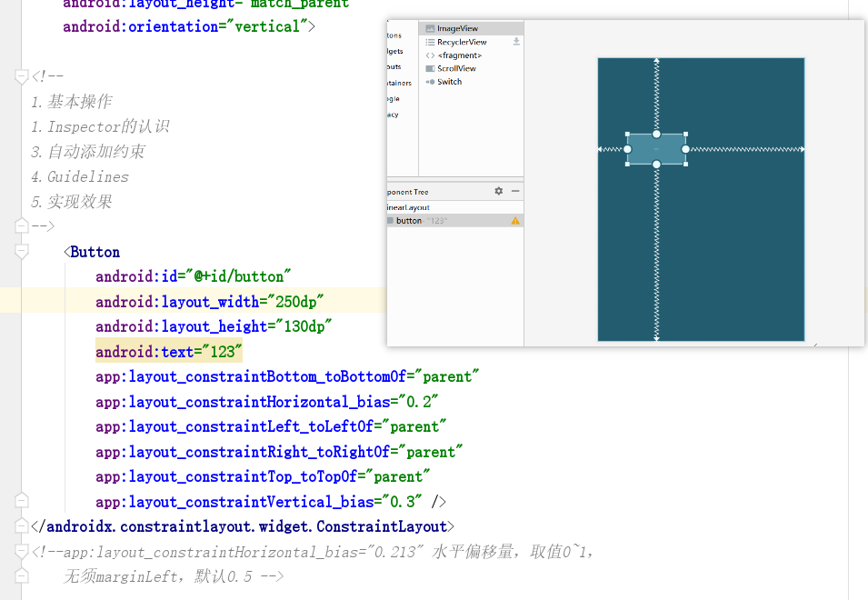This screenshot has height=600, width=868.
Task: Click the closing androidx ConstraintLayout tag
Action: 243,526
